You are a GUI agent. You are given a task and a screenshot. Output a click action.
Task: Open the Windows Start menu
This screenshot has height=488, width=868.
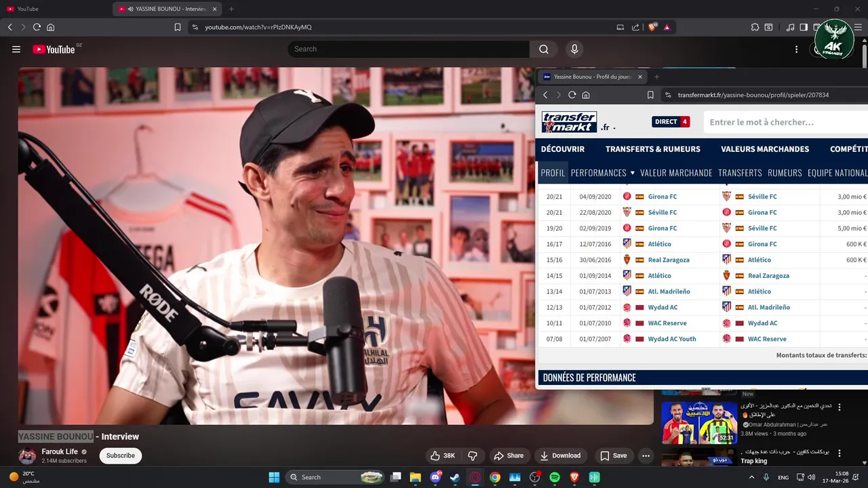274,477
